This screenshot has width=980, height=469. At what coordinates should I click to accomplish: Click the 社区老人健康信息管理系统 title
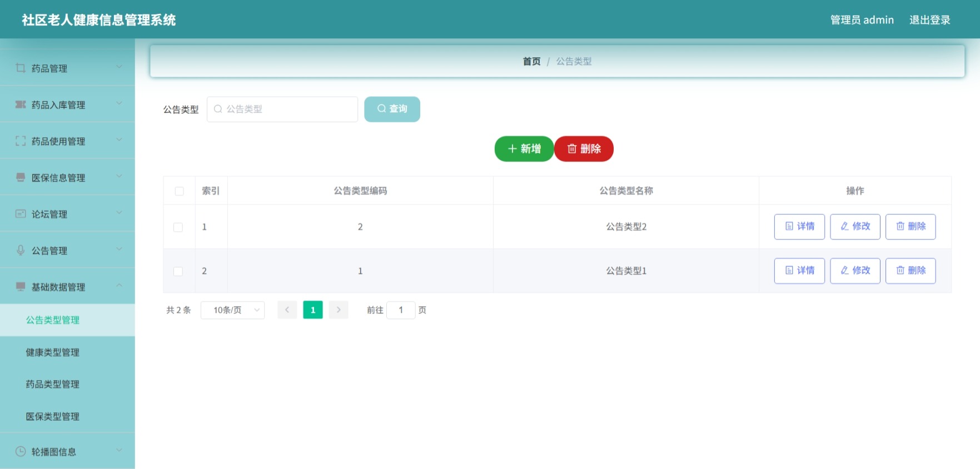click(99, 20)
